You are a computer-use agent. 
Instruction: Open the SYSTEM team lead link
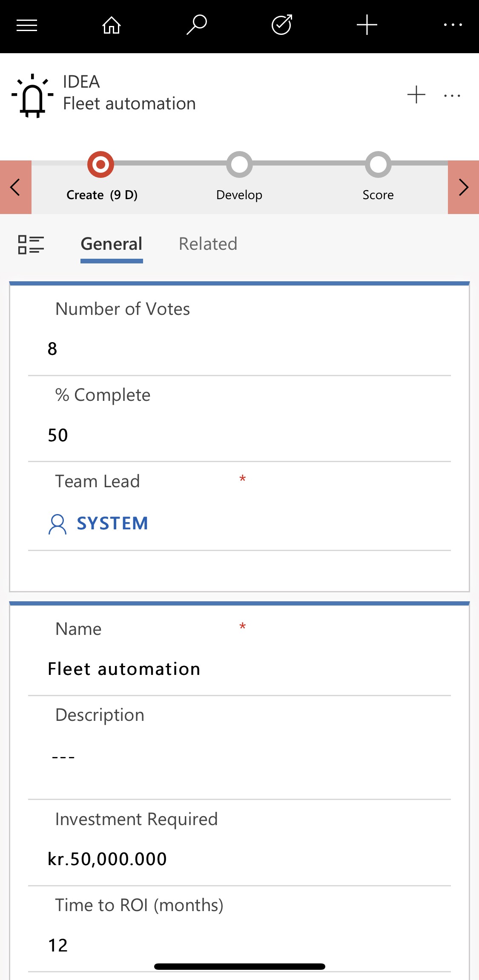[112, 523]
